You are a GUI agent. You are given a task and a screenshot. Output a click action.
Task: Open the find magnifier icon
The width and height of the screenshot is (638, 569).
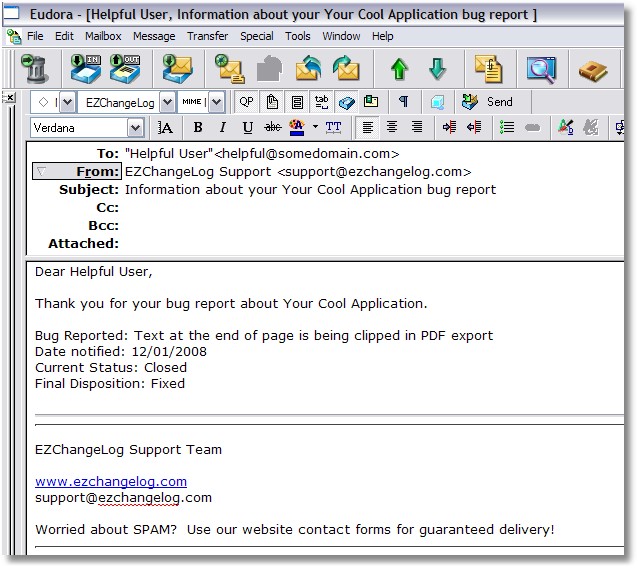click(x=542, y=70)
